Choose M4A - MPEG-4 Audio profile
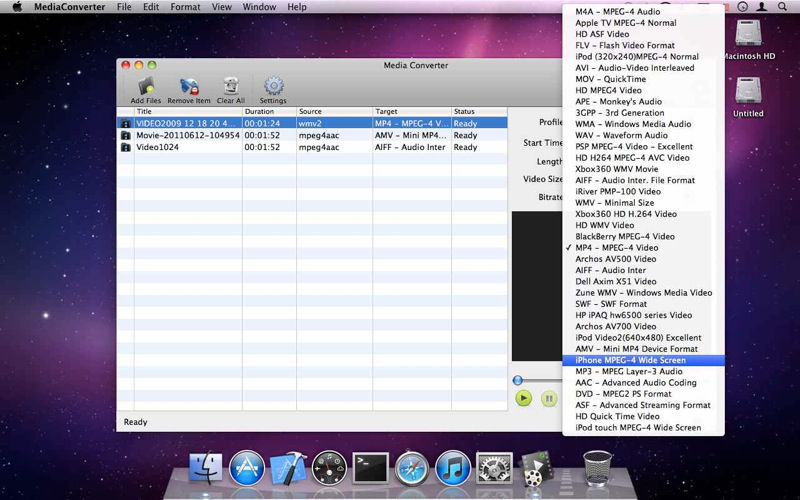 point(643,12)
